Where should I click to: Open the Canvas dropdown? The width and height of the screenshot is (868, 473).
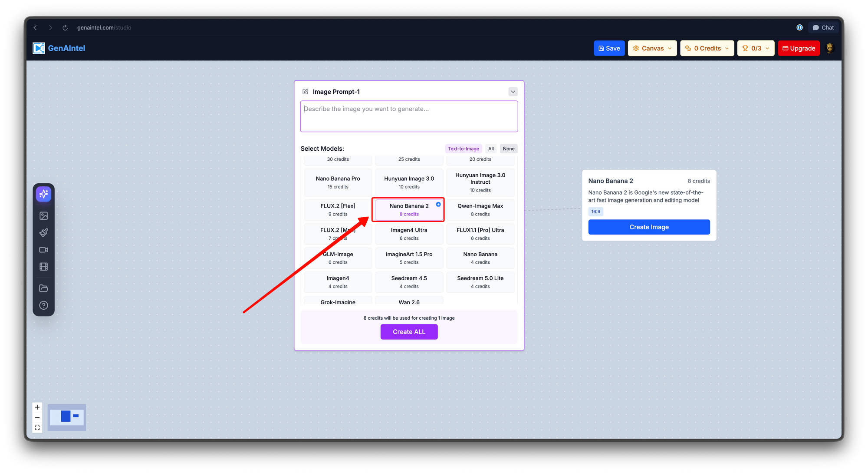[652, 48]
